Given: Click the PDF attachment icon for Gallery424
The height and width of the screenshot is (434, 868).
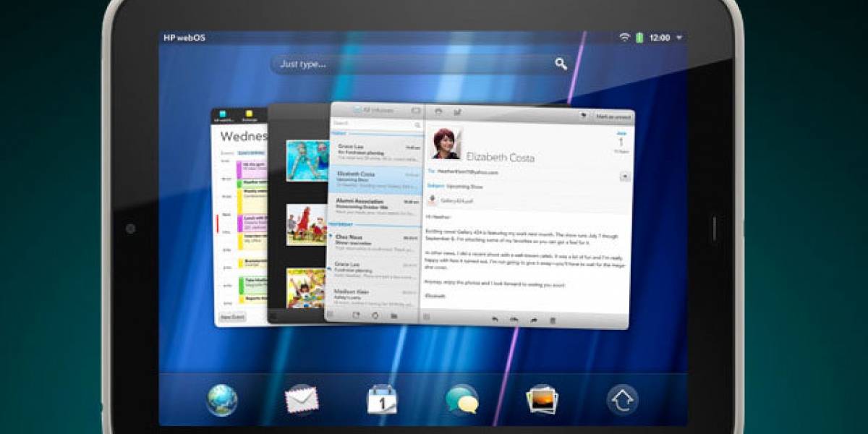Looking at the screenshot, I should pos(432,200).
